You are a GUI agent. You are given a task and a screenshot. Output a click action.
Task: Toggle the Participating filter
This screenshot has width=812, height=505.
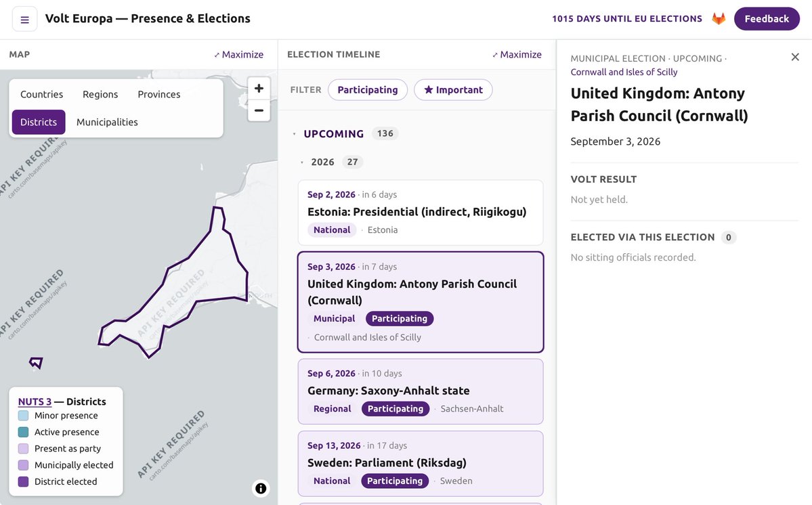coord(368,89)
